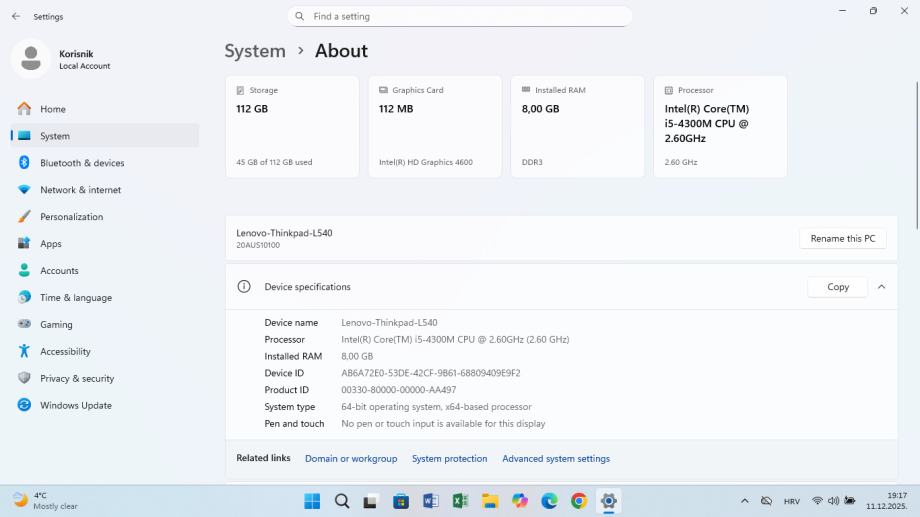The image size is (920, 517).
Task: Click the Product ID value 00330-80000-00000-AA497
Action: [x=398, y=390]
